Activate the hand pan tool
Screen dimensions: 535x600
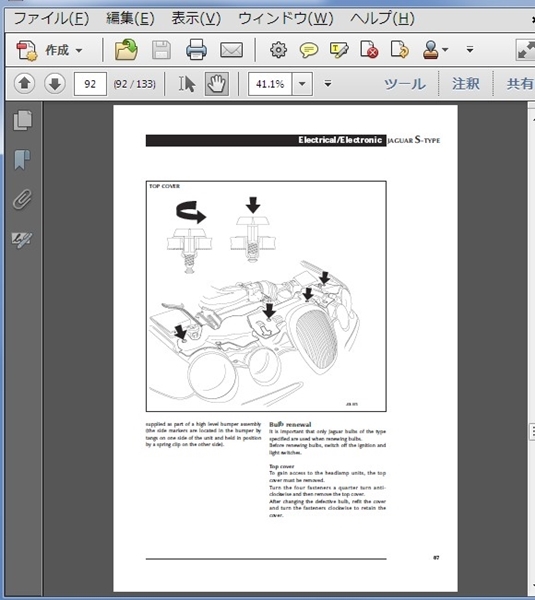[217, 84]
